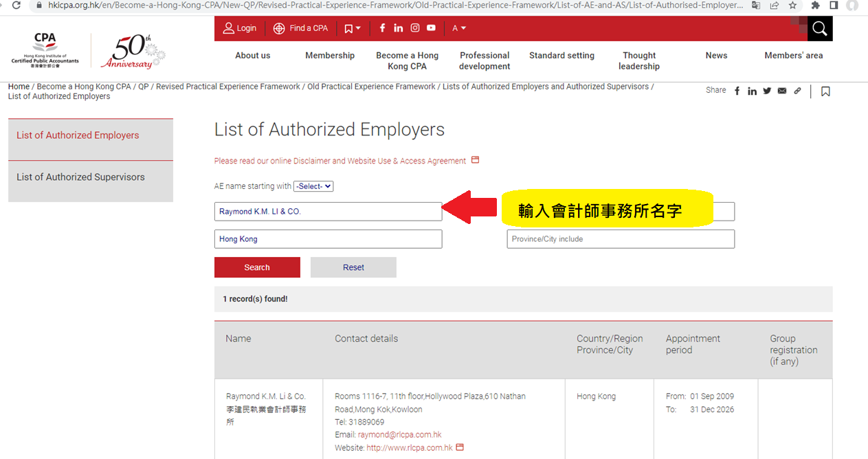Click the name field containing Raymond K.M. LI & CO.
Image resolution: width=868 pixels, height=459 pixels.
point(329,212)
